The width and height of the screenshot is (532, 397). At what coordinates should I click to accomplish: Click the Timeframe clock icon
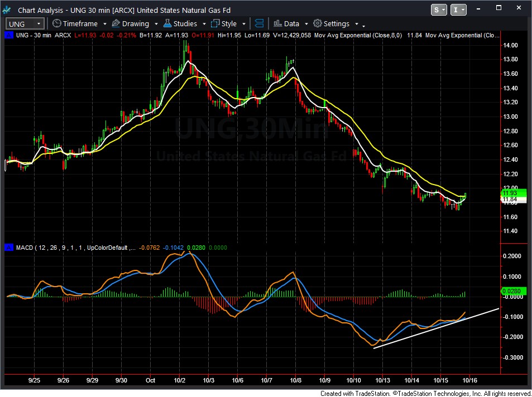(56, 23)
